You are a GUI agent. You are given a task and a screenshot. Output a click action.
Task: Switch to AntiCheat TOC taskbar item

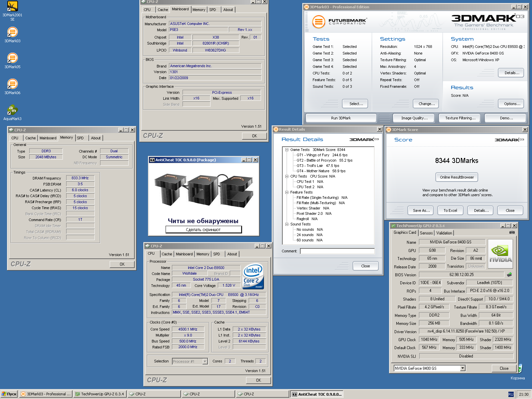pyautogui.click(x=317, y=394)
